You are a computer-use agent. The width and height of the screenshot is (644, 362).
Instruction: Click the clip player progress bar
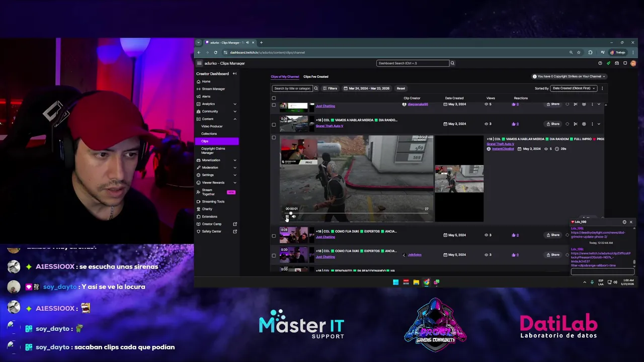[x=357, y=213]
